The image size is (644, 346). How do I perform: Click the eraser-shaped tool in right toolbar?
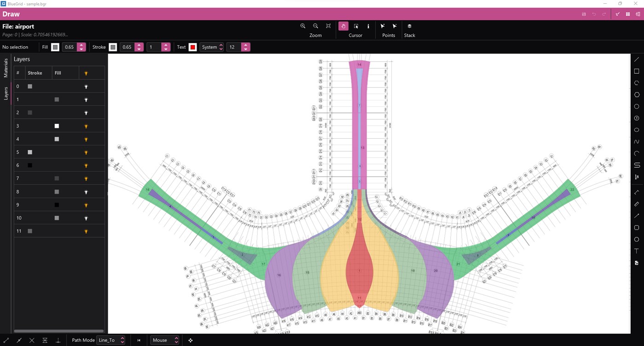pos(637,204)
